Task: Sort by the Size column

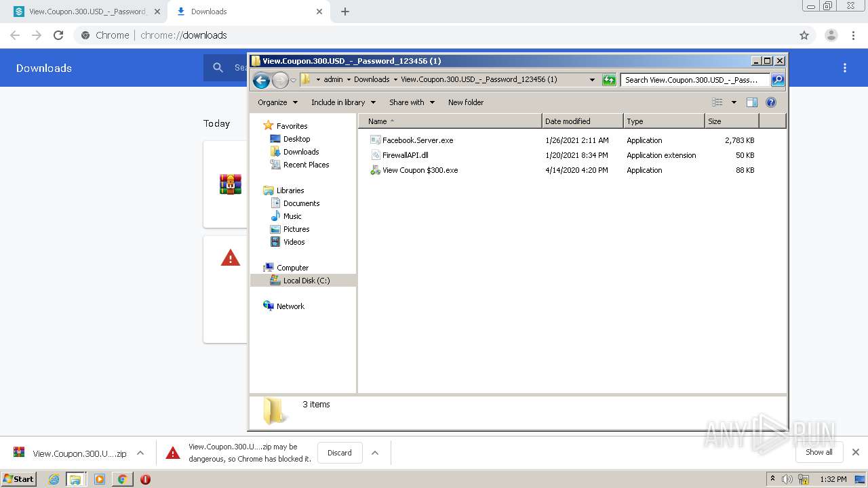Action: [732, 121]
